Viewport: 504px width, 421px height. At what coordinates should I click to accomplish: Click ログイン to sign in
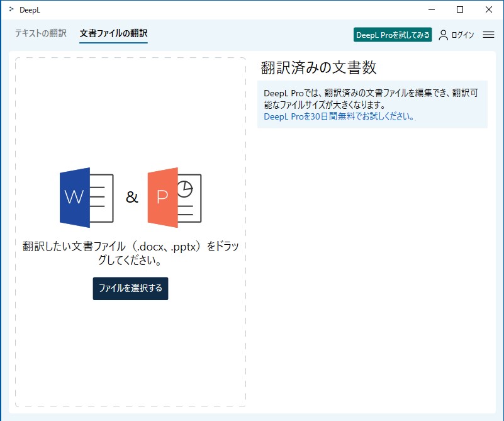tap(461, 35)
